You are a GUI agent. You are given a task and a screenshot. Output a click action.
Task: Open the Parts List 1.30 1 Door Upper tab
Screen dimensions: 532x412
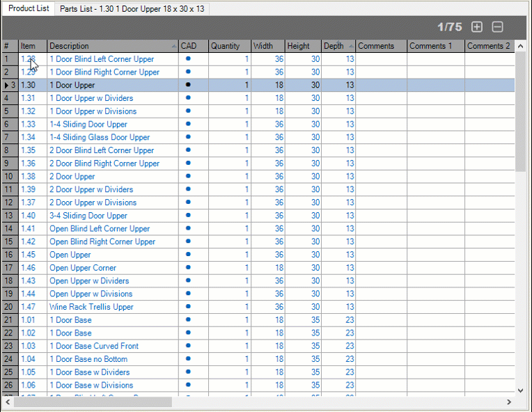coord(132,9)
